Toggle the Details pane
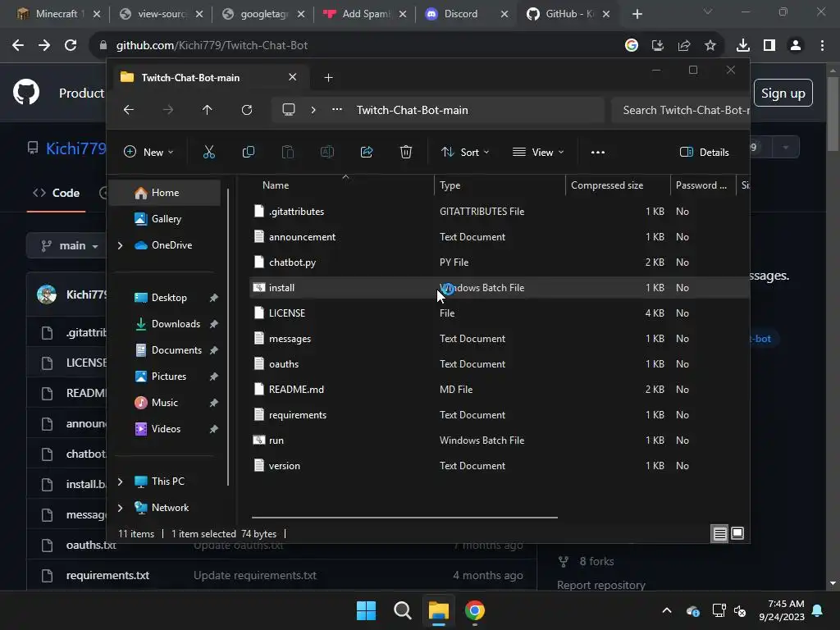840x630 pixels. point(705,152)
